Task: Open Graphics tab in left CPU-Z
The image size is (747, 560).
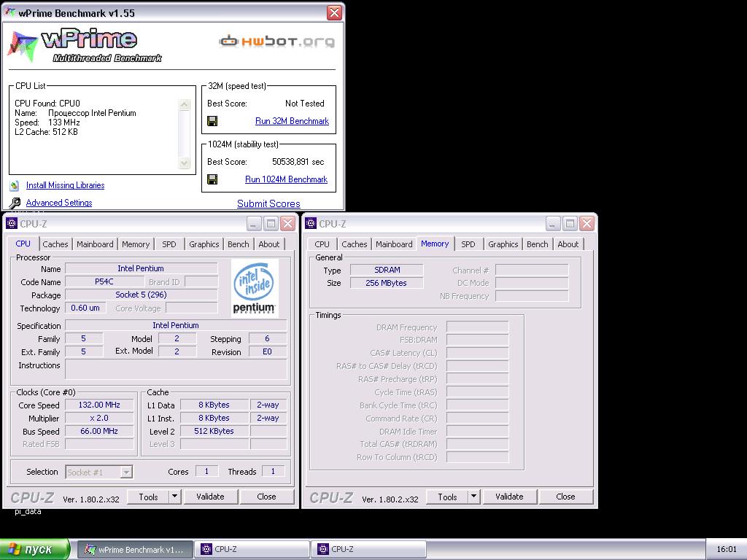Action: pos(204,244)
